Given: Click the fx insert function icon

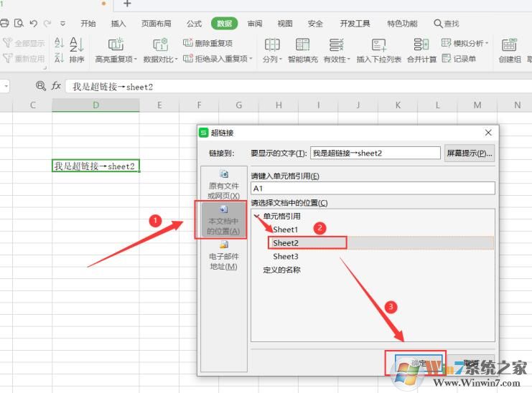Looking at the screenshot, I should 56,87.
